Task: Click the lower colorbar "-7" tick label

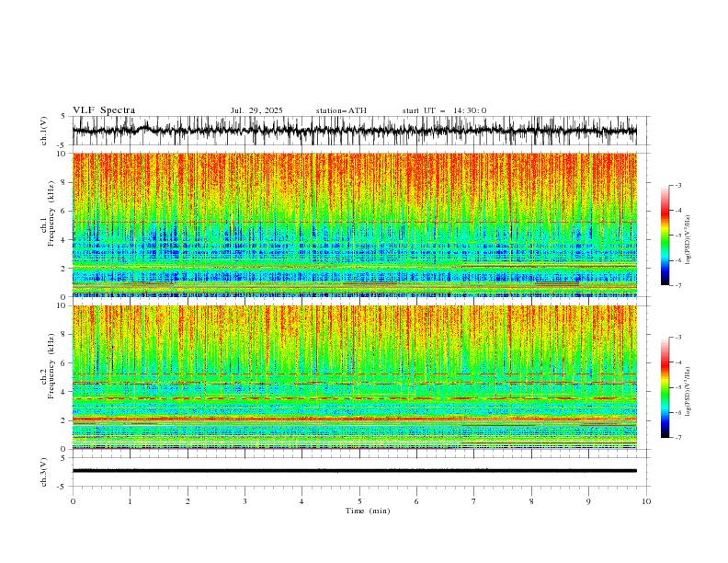Action: point(677,437)
